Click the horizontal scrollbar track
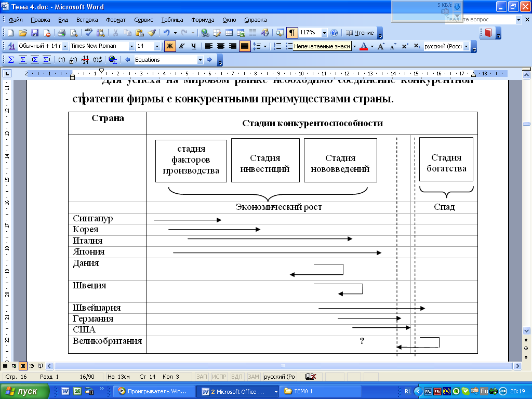This screenshot has height=399, width=532. pos(283,366)
